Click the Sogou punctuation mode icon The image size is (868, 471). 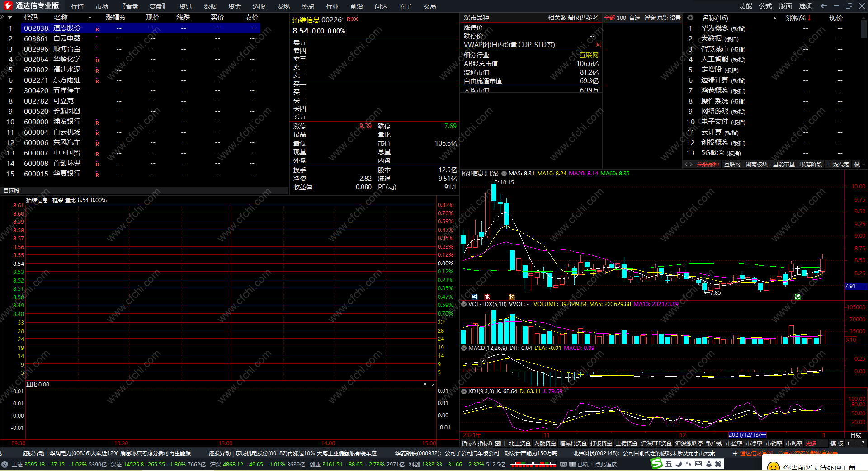pyautogui.click(x=688, y=464)
